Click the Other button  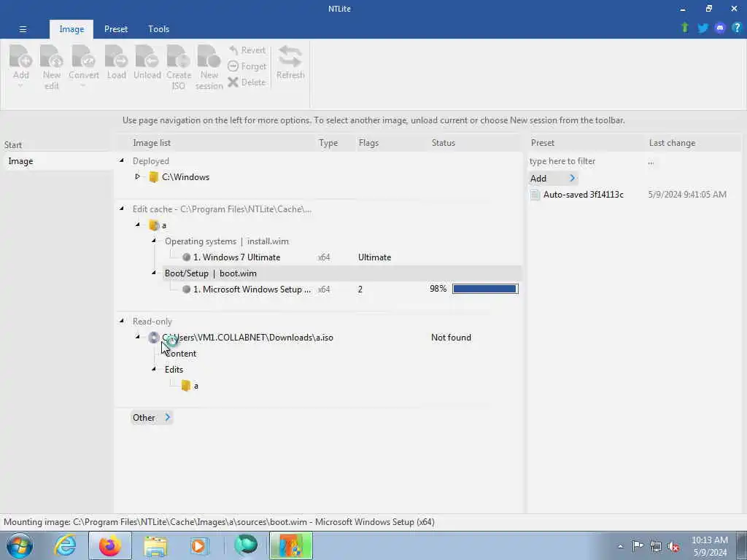151,418
